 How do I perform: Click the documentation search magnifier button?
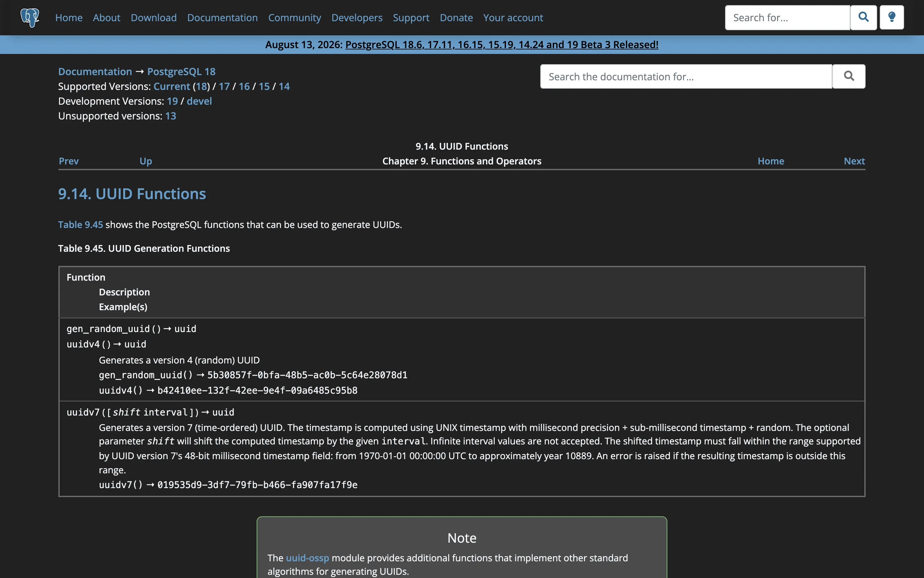(x=848, y=76)
